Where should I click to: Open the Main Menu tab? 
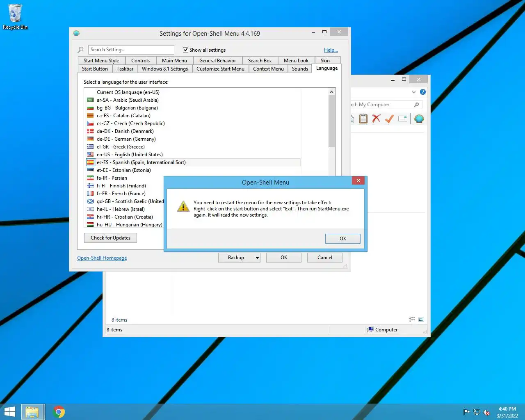[174, 61]
